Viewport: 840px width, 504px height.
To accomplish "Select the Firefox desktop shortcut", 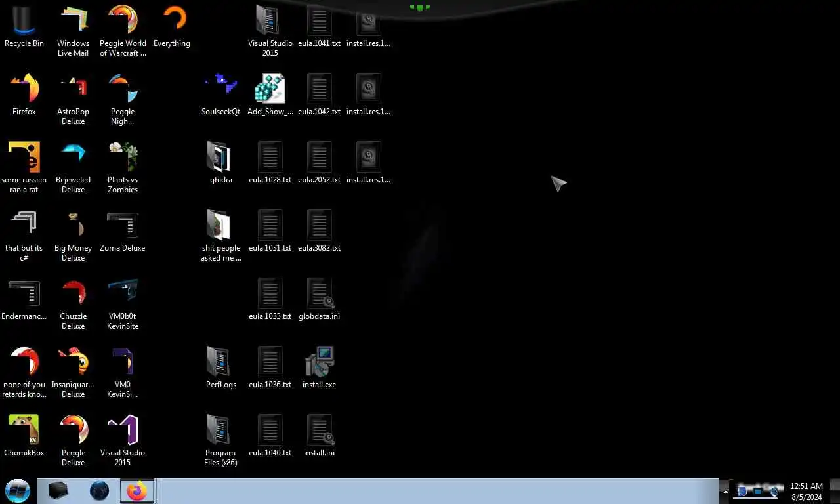I will click(24, 95).
